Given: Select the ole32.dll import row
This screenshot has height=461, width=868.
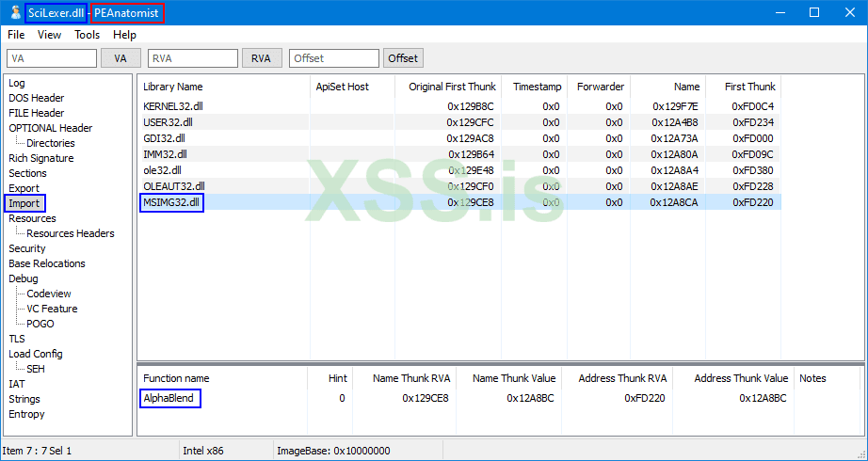Looking at the screenshot, I should (458, 170).
